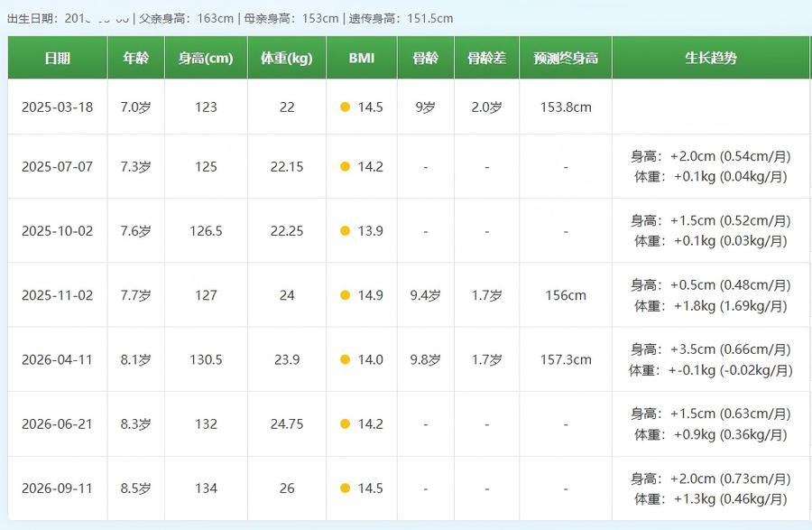Click the growth trend 身高: +3.5cm (0.66cm/月)
Image resolution: width=812 pixels, height=530 pixels.
pyautogui.click(x=711, y=349)
